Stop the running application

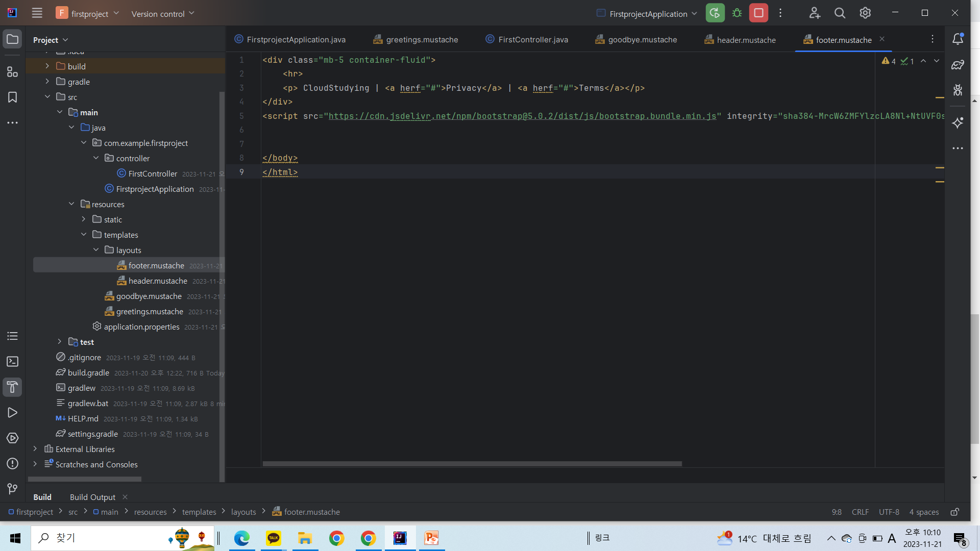click(x=758, y=13)
